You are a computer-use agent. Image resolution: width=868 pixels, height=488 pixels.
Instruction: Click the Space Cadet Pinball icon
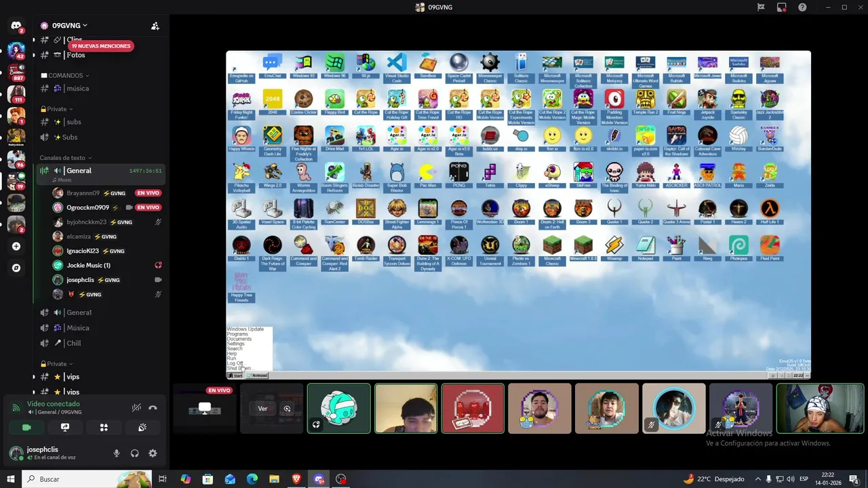tap(458, 66)
